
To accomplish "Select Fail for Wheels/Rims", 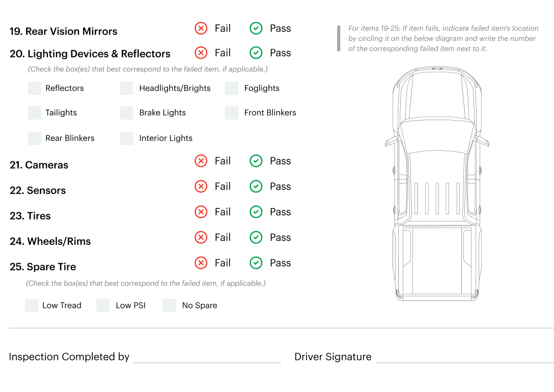I will click(201, 237).
